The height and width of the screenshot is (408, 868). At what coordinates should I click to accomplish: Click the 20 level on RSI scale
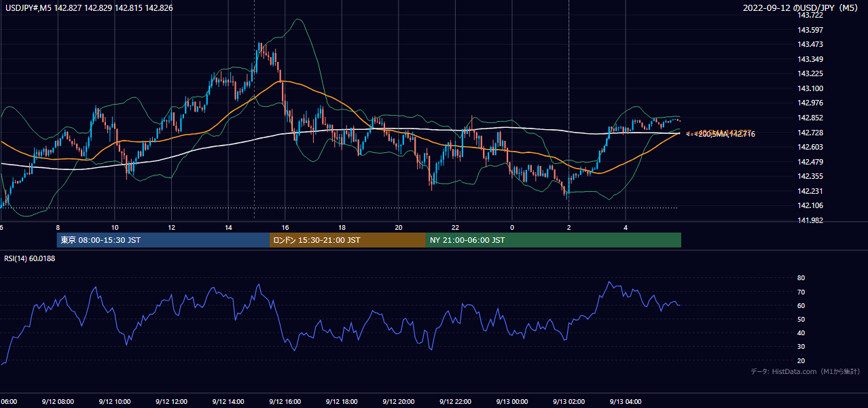[801, 360]
